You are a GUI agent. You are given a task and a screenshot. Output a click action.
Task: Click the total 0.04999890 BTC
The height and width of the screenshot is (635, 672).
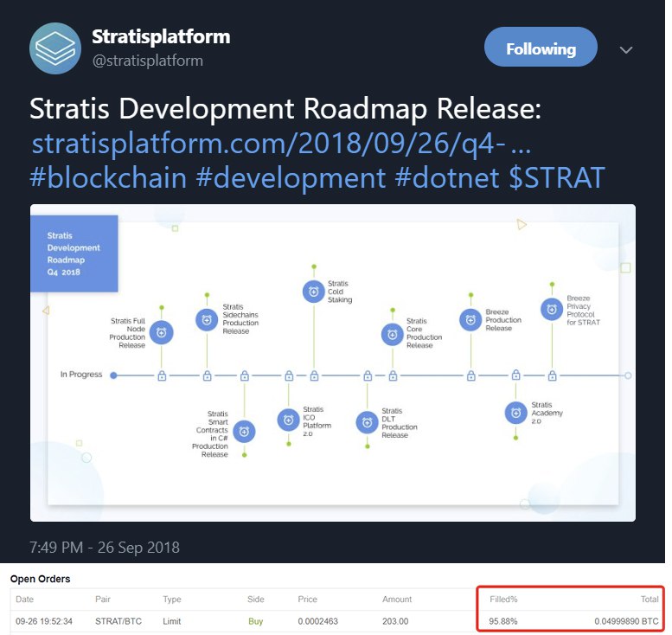[x=626, y=621]
